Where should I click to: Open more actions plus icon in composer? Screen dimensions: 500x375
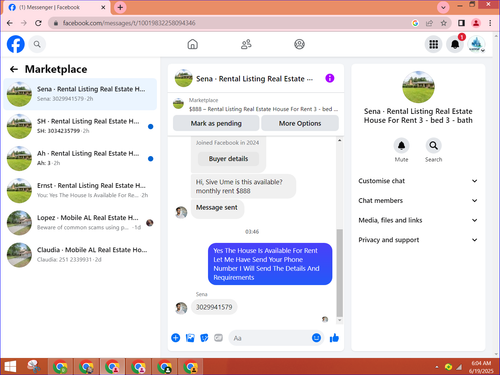click(176, 338)
